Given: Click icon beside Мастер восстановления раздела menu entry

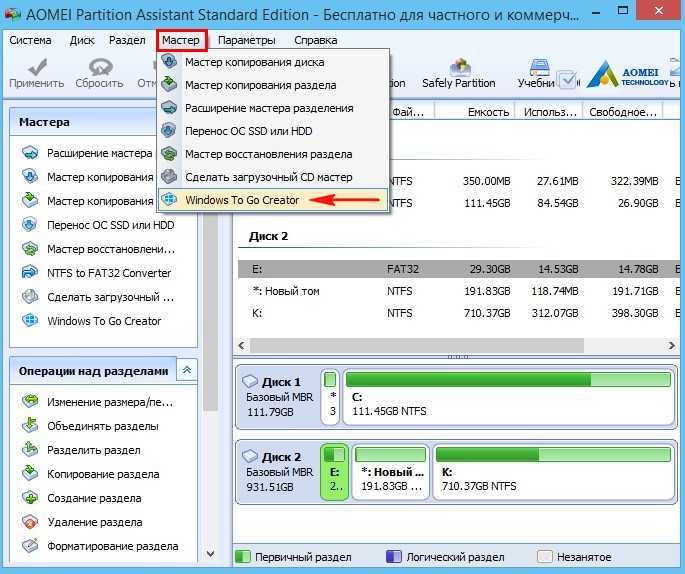Looking at the screenshot, I should coord(169,154).
